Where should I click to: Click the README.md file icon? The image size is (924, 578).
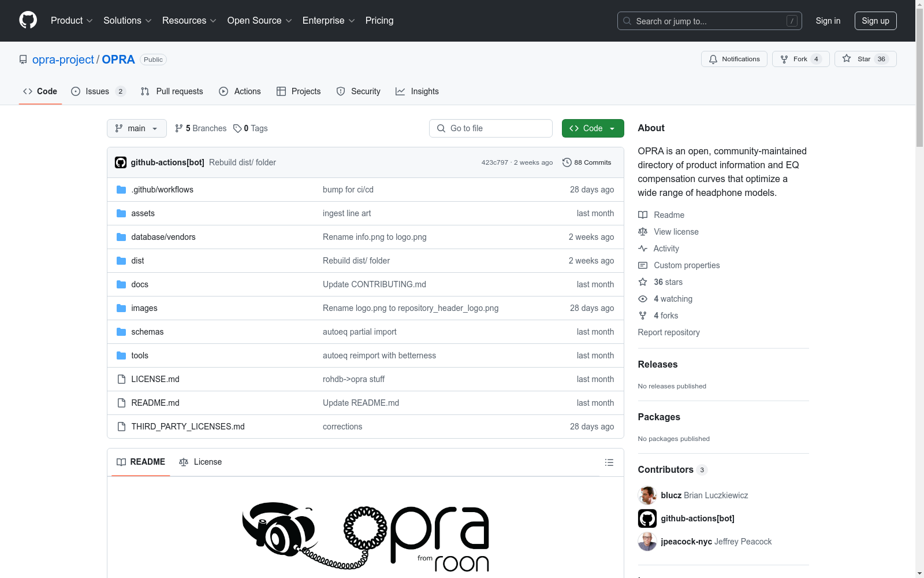[121, 403]
